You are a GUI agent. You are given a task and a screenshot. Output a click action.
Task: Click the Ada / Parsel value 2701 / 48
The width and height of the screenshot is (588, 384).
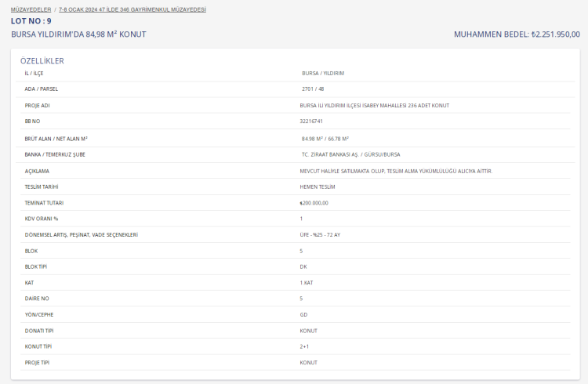point(313,89)
